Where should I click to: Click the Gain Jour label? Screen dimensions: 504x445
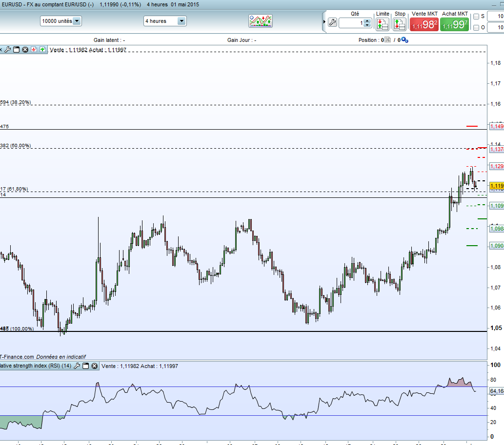click(242, 40)
